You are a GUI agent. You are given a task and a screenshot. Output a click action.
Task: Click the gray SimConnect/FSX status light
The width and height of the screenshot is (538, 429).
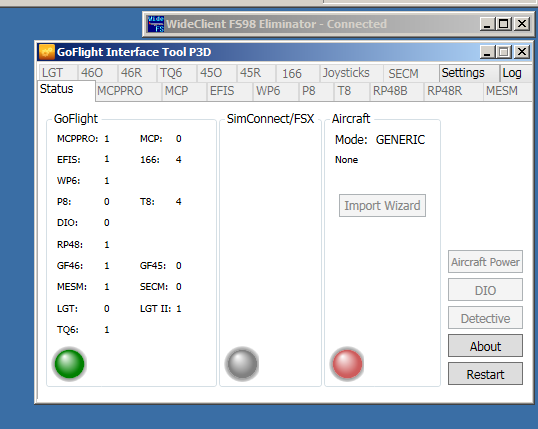click(x=242, y=364)
